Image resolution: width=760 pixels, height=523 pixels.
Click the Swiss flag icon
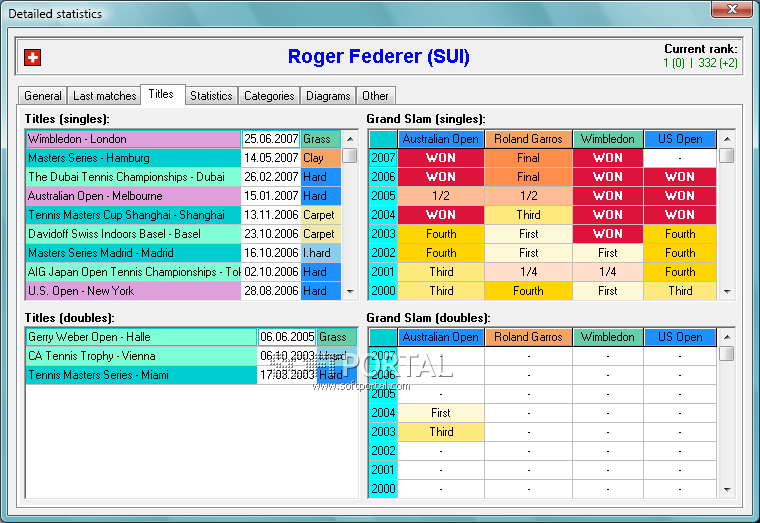[x=32, y=57]
